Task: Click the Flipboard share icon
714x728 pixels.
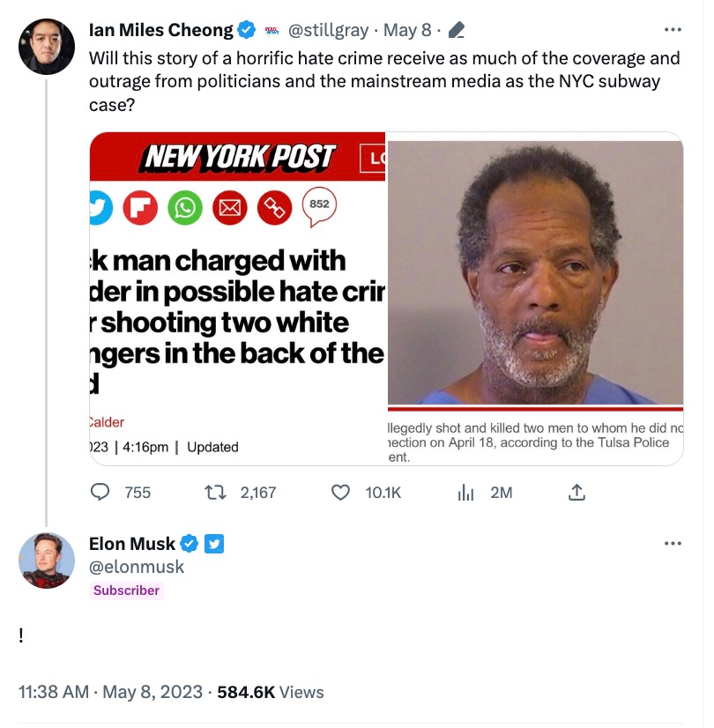Action: coord(143,208)
